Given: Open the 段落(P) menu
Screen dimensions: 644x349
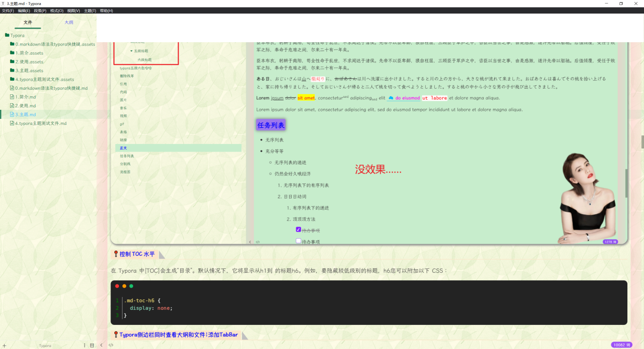Looking at the screenshot, I should pos(40,11).
